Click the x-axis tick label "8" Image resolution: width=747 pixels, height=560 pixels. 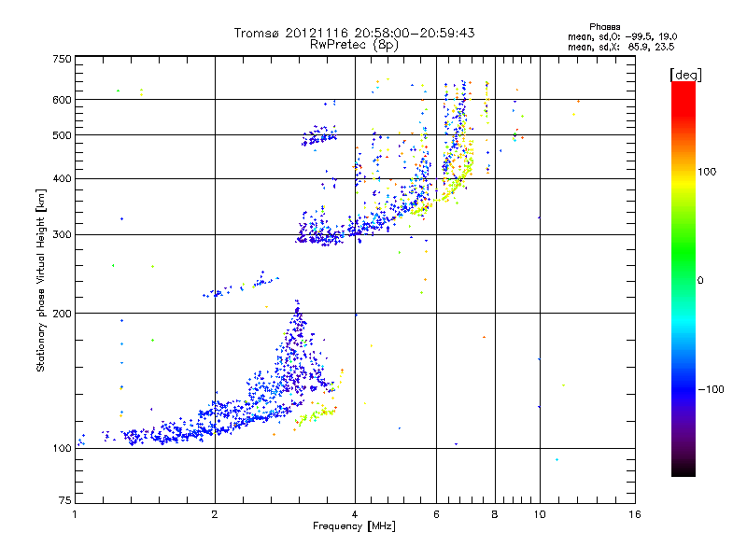coord(495,514)
